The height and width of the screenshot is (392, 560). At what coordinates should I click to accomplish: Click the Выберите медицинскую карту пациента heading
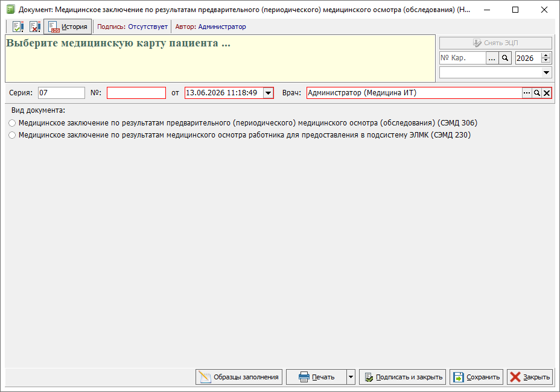point(118,43)
